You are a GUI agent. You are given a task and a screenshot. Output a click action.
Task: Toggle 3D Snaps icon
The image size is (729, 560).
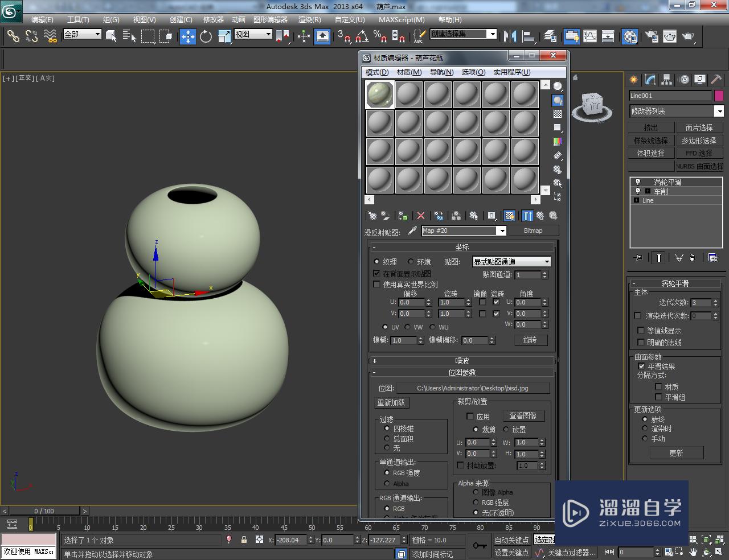coord(343,36)
